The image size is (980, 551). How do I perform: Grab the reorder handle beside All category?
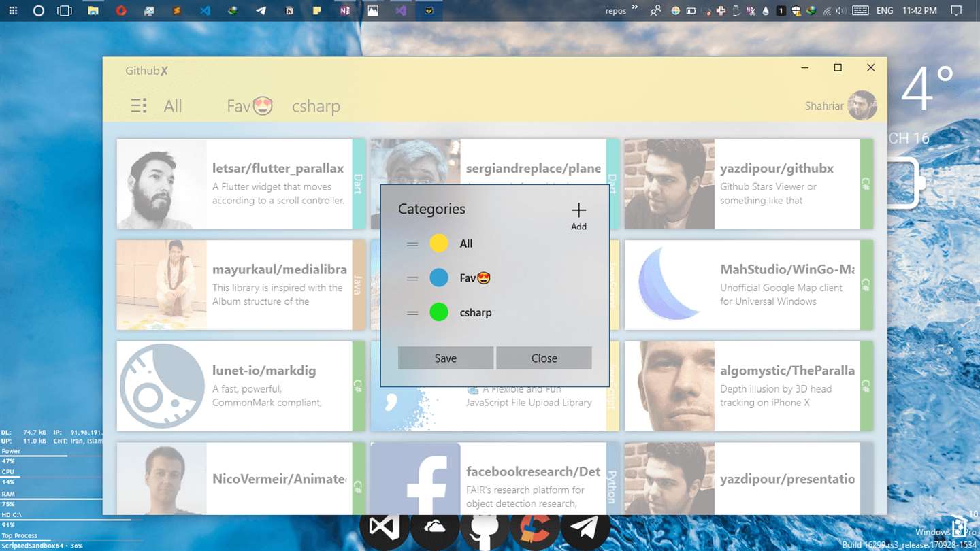pyautogui.click(x=412, y=244)
